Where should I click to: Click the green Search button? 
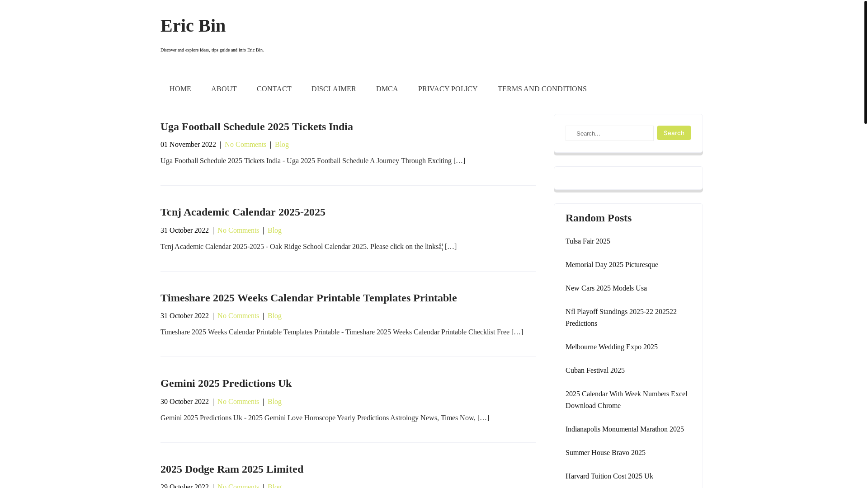[674, 133]
